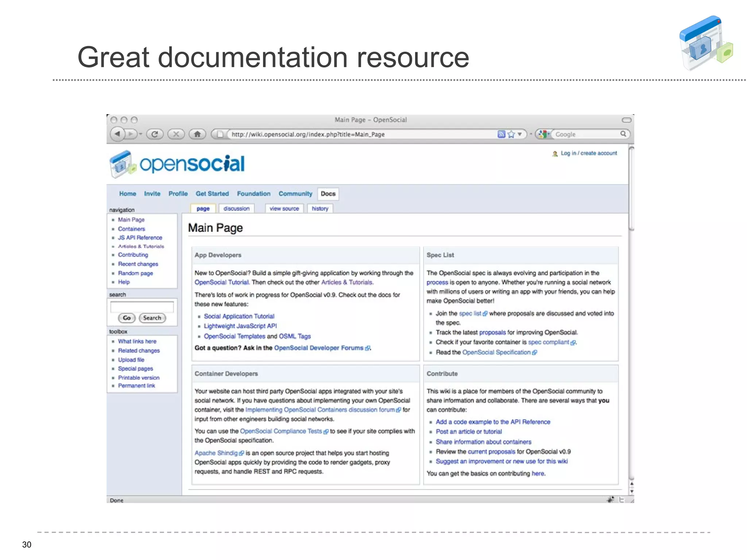Click Help in the navigation sidebar

(x=124, y=282)
